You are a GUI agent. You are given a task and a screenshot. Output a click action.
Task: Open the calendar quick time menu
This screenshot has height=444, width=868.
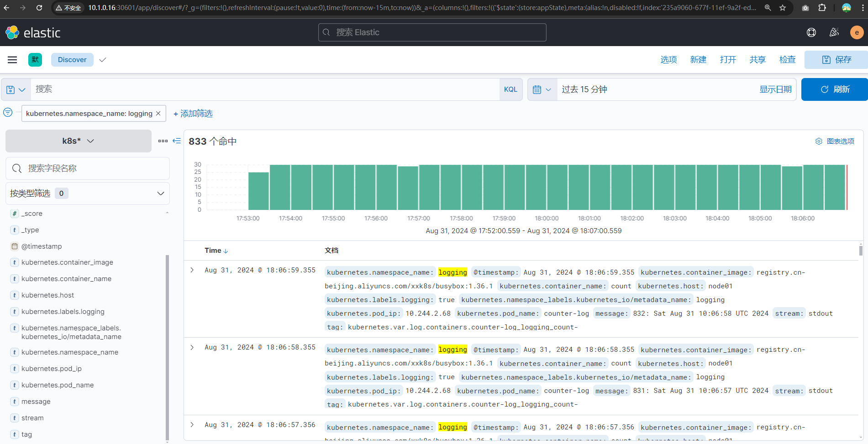[x=542, y=89]
